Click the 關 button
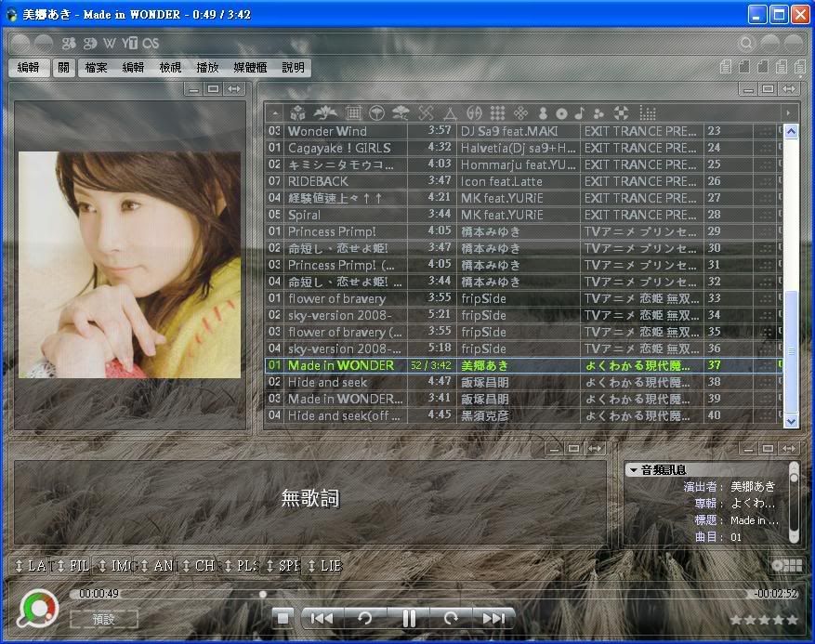Screen dimensions: 815x644 point(63,68)
